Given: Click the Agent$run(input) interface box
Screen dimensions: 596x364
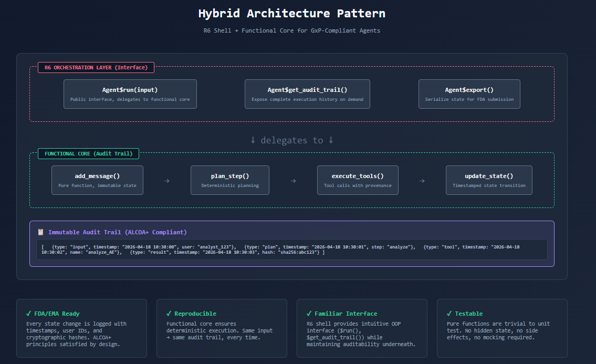Looking at the screenshot, I should (x=130, y=94).
